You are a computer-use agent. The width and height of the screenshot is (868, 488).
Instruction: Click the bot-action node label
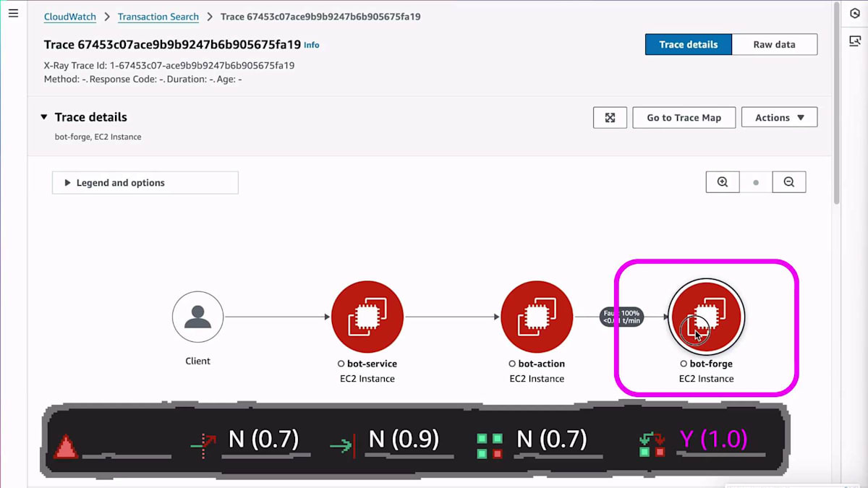(537, 364)
